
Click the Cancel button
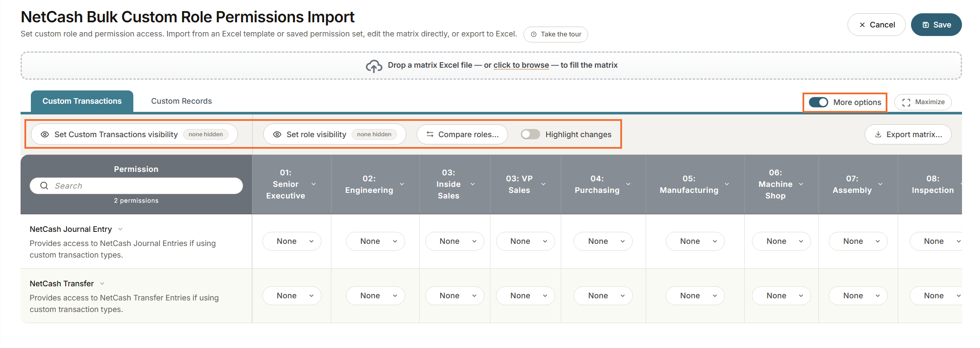point(876,25)
